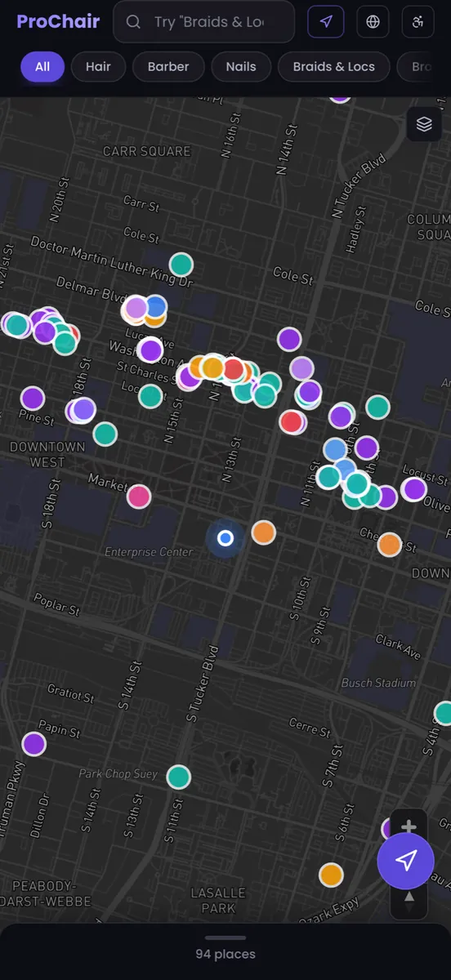Select purple marker beside N 14th St
Image resolution: width=451 pixels, height=980 pixels.
coord(289,339)
